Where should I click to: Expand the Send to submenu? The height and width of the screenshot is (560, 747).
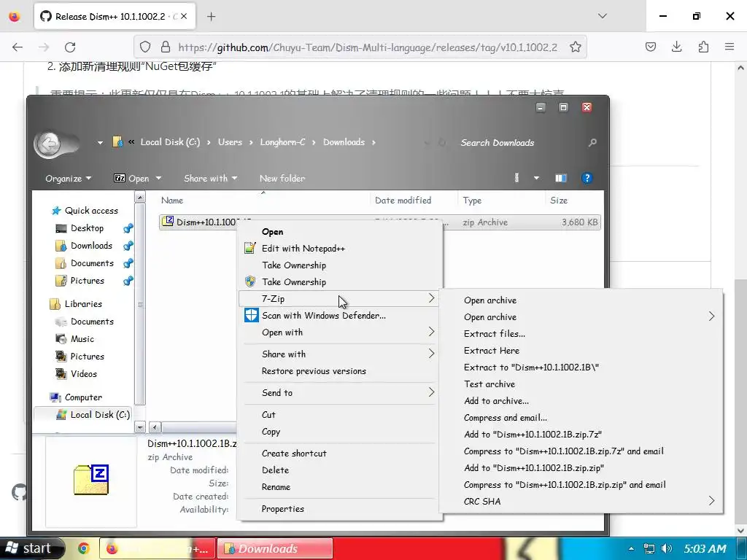point(338,393)
